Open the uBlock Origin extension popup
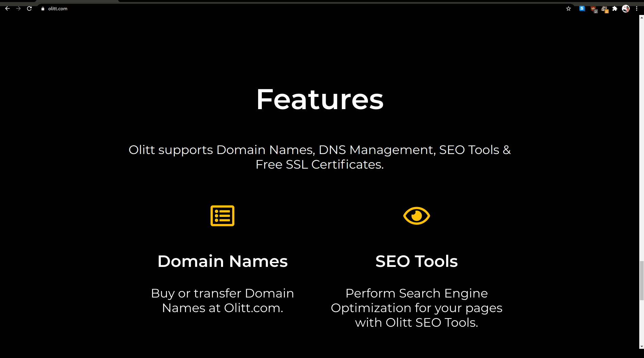The height and width of the screenshot is (358, 644). tap(593, 9)
